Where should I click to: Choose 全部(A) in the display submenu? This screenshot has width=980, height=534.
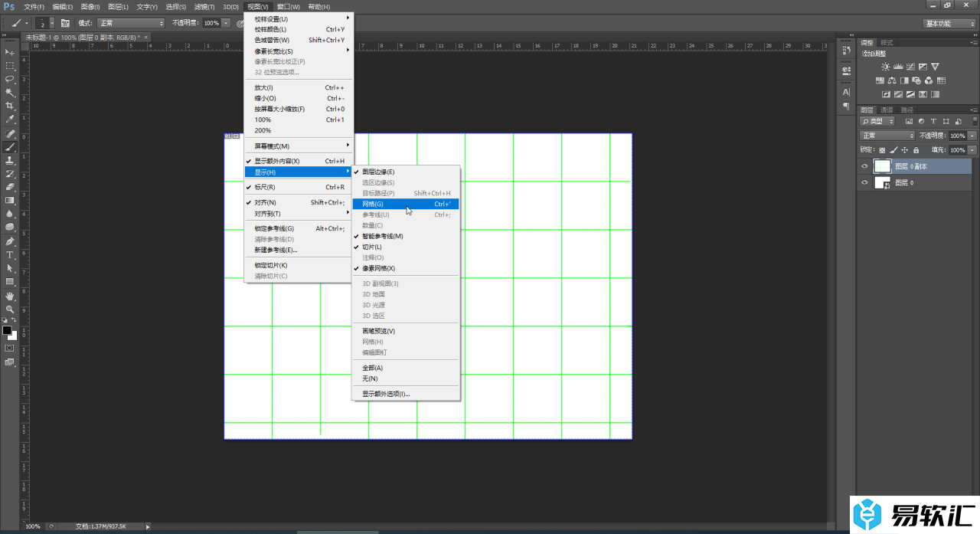(406, 368)
